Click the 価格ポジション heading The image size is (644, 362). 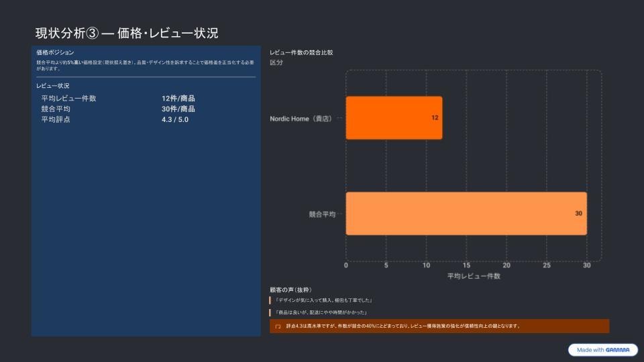coord(55,52)
